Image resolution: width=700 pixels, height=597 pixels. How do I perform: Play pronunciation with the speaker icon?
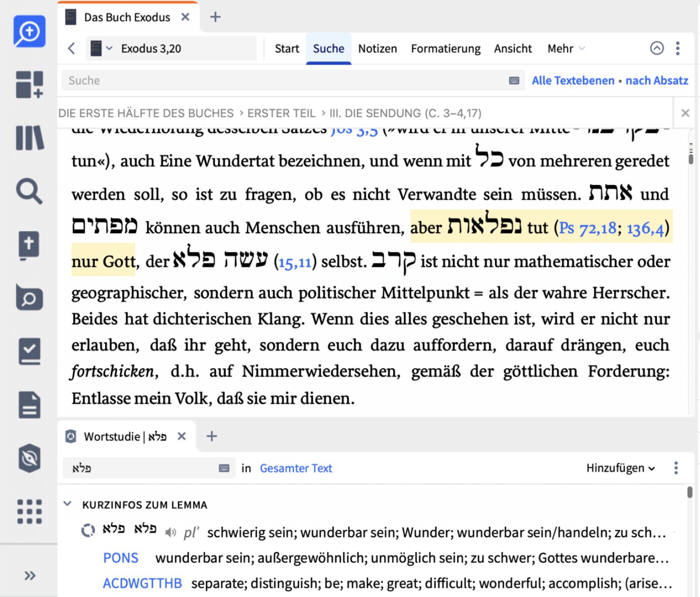coord(171,532)
